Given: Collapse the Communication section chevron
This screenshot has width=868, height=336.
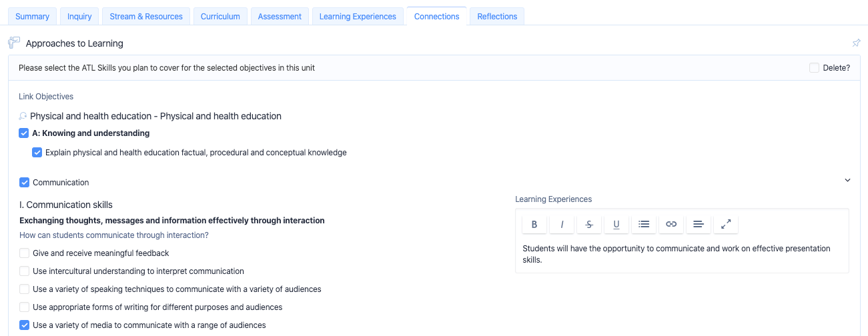Looking at the screenshot, I should [848, 180].
